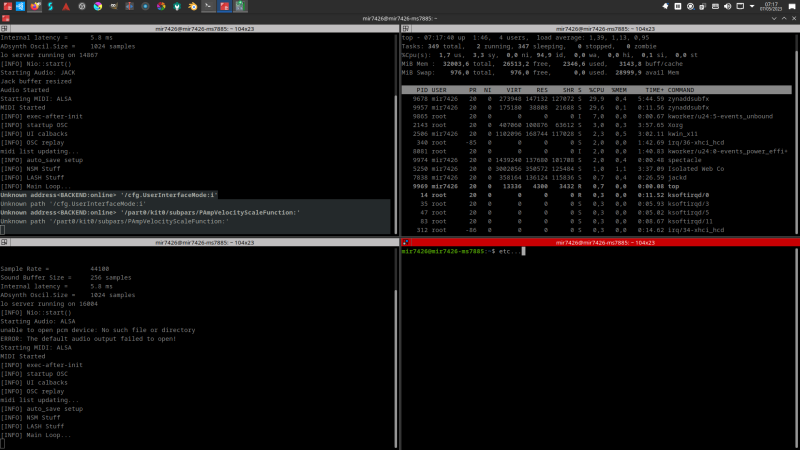Click Terminator window icon in title bar
Image resolution: width=800 pixels, height=450 pixels.
6,18
